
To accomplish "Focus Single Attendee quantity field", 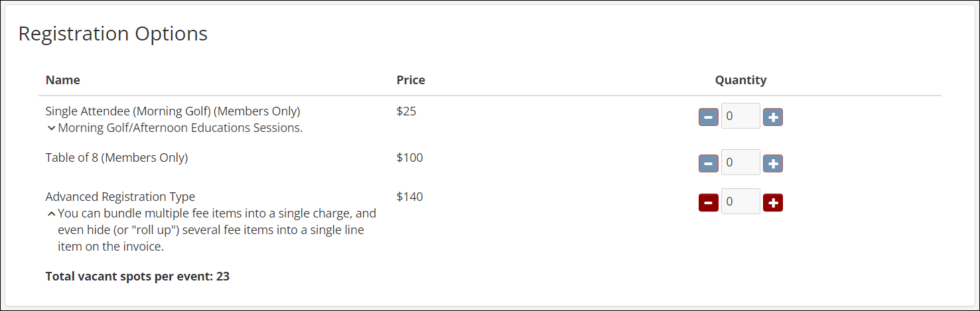I will [x=740, y=116].
